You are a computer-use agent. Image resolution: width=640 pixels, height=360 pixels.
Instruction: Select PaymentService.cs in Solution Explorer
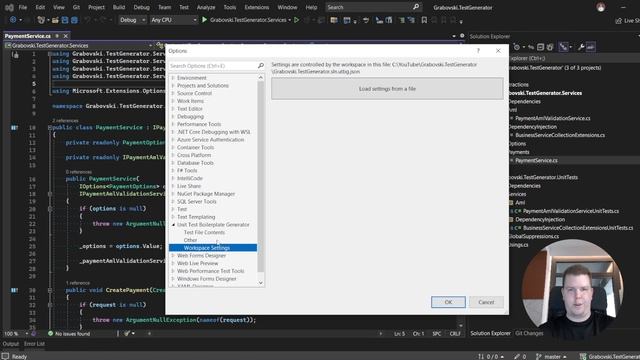536,160
